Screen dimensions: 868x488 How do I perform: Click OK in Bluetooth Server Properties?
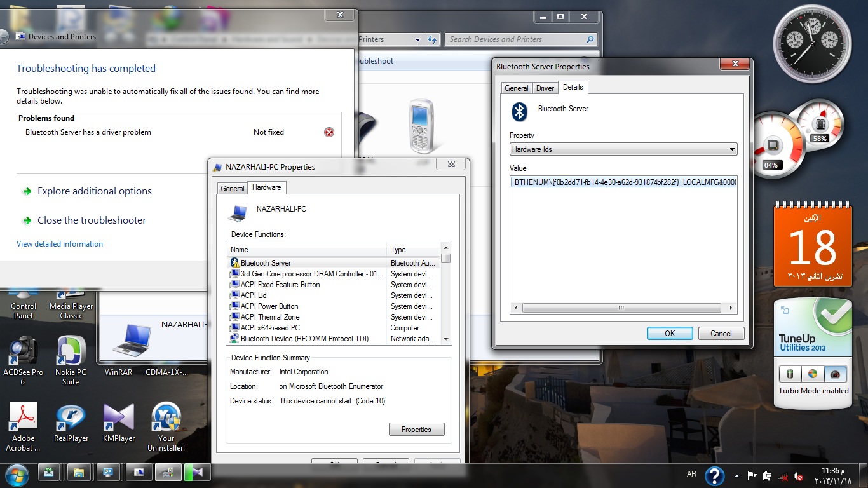tap(670, 334)
